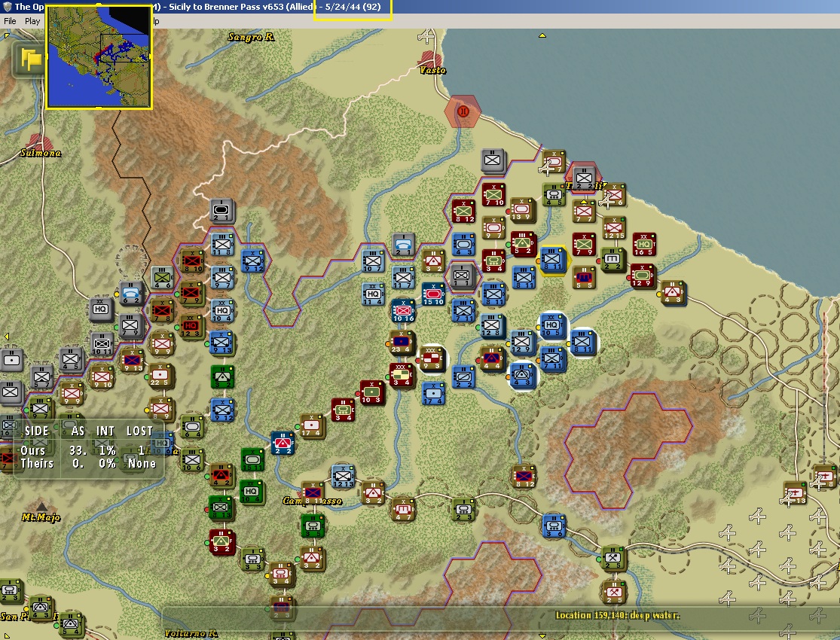The image size is (840, 640).
Task: Select the green unit 3 5 below Campobasso
Action: click(x=313, y=526)
